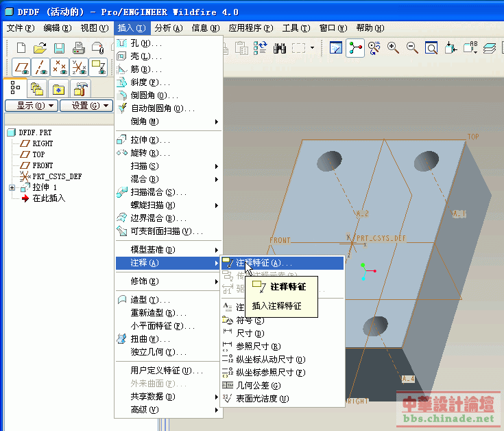
Task: Choose 自动倒圆角 menu entry
Action: click(169, 108)
